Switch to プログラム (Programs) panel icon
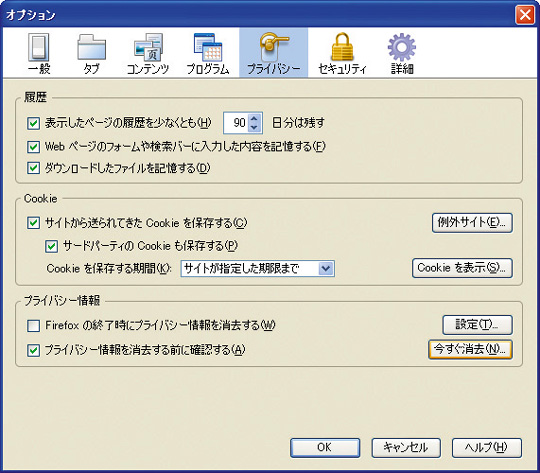Image resolution: width=540 pixels, height=473 pixels. (208, 47)
